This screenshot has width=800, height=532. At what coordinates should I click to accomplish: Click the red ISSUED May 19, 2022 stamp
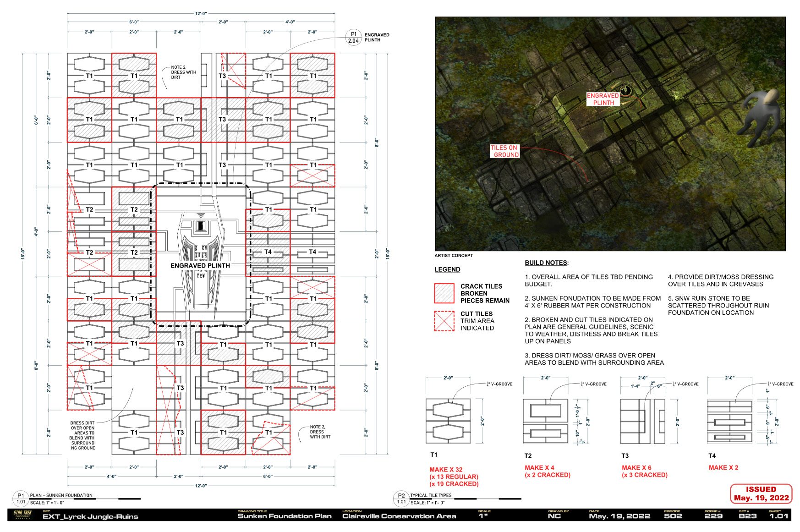click(x=761, y=494)
